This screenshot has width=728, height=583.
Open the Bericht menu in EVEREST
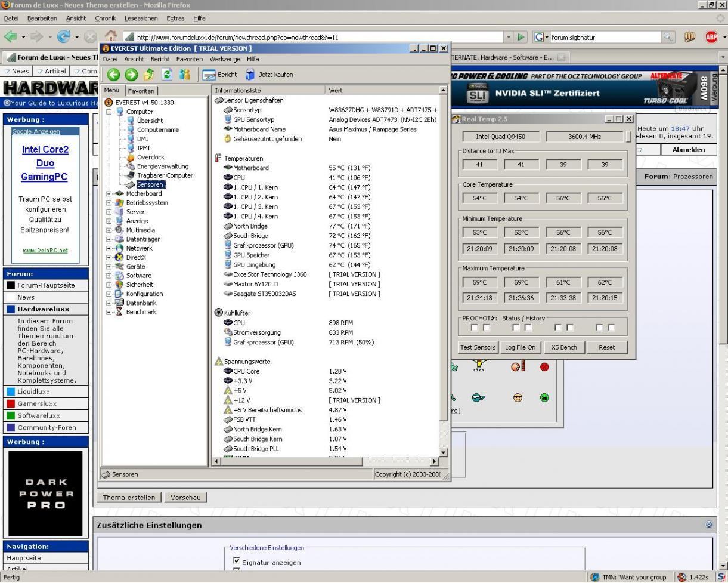pos(160,59)
